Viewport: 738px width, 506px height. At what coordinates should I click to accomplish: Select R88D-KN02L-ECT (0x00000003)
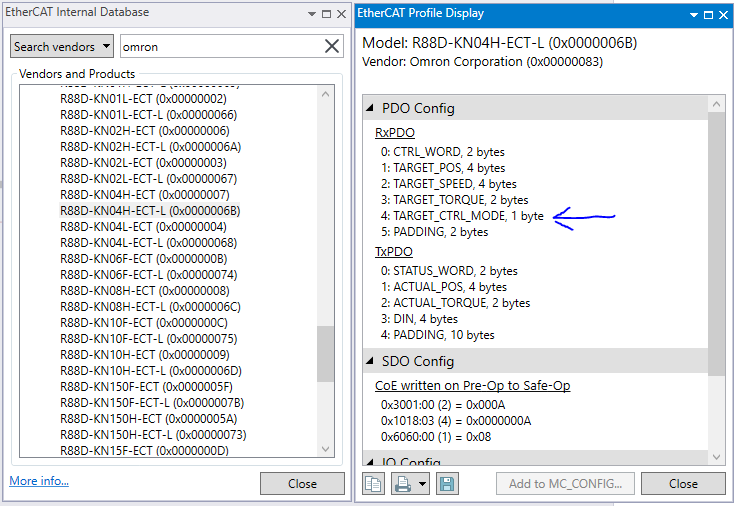[x=143, y=163]
